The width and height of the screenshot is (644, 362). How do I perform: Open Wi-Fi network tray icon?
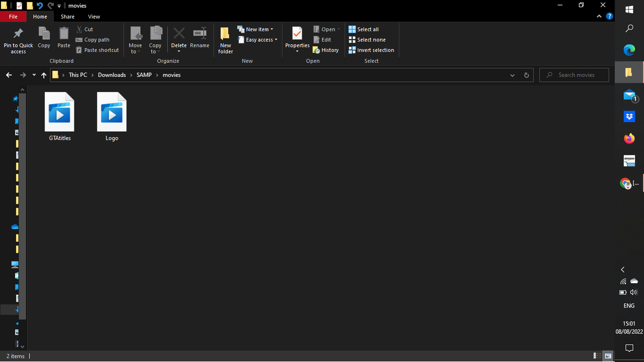[x=623, y=281]
